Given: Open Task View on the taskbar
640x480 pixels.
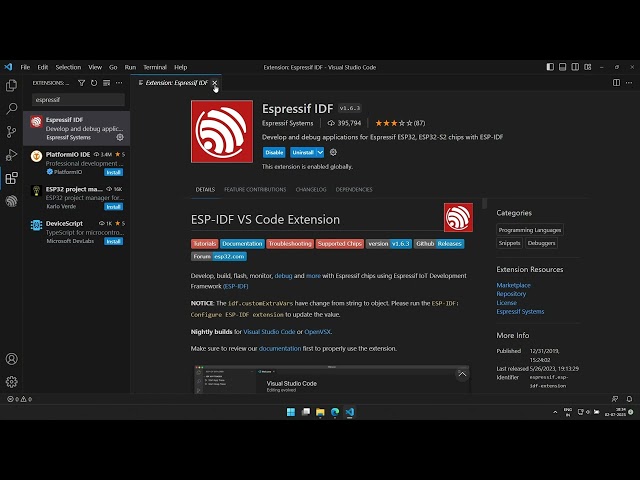Looking at the screenshot, I should point(306,412).
